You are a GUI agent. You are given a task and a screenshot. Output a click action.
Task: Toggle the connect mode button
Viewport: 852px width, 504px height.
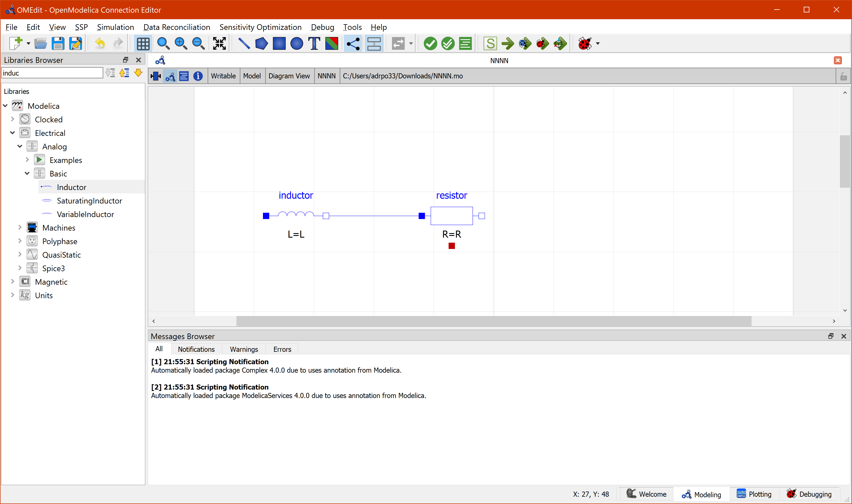click(x=353, y=43)
